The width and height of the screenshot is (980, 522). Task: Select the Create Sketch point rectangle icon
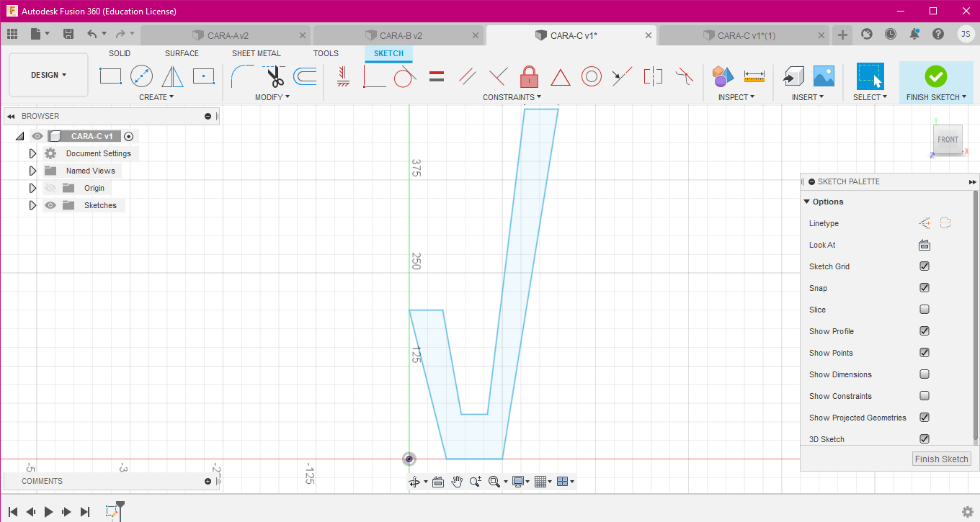tap(204, 76)
